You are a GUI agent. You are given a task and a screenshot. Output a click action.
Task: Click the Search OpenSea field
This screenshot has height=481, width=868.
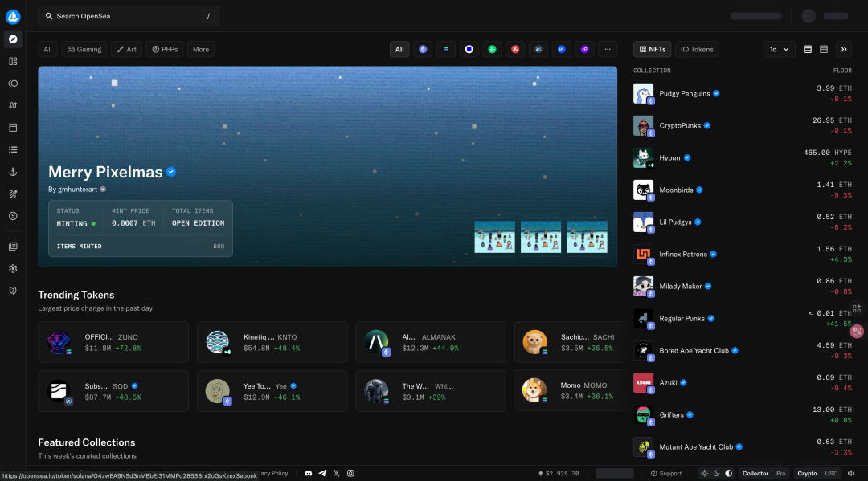click(x=129, y=16)
